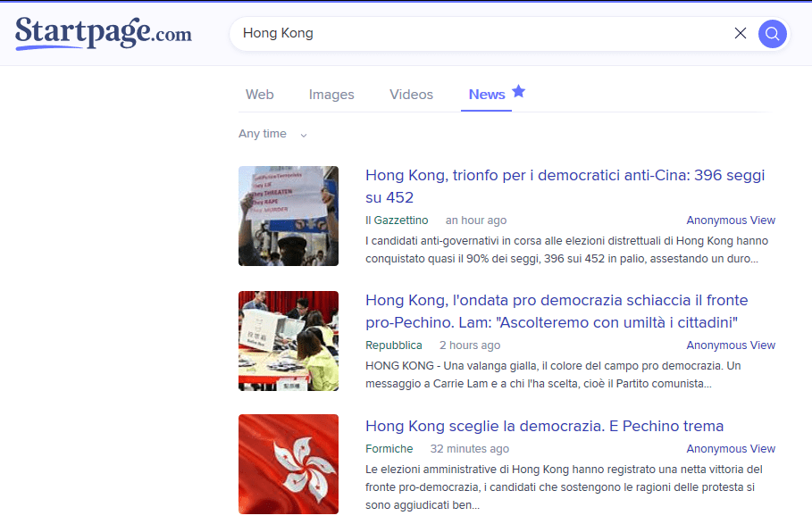Screen dimensions: 812x524
Task: Select the News tab
Action: tap(487, 95)
